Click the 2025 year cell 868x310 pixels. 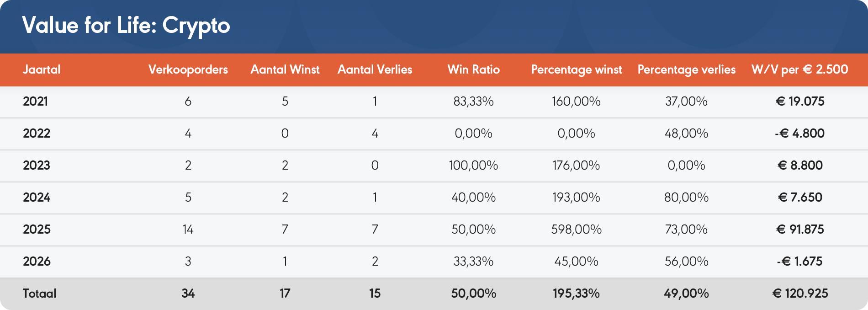coord(37,230)
